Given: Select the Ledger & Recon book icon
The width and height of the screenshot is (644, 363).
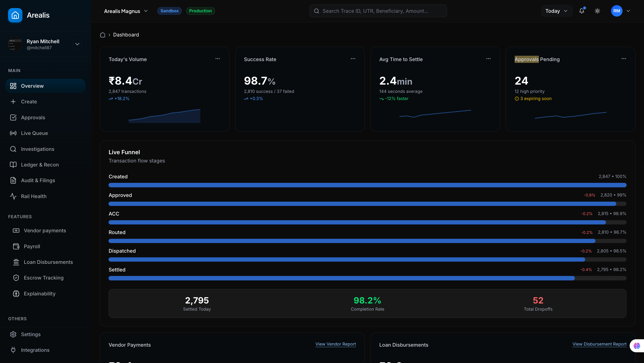Looking at the screenshot, I should coord(13,164).
